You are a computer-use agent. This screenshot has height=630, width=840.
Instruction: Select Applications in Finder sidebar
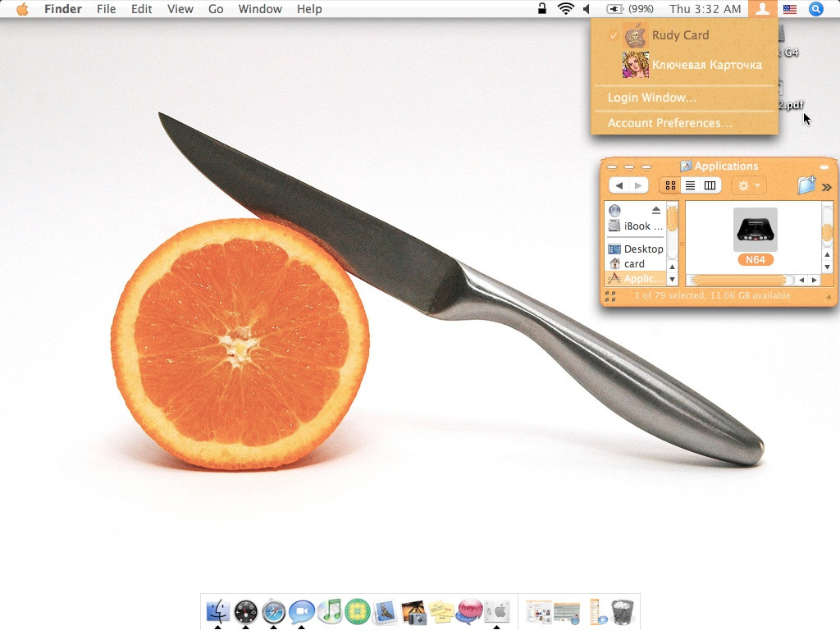pos(636,279)
